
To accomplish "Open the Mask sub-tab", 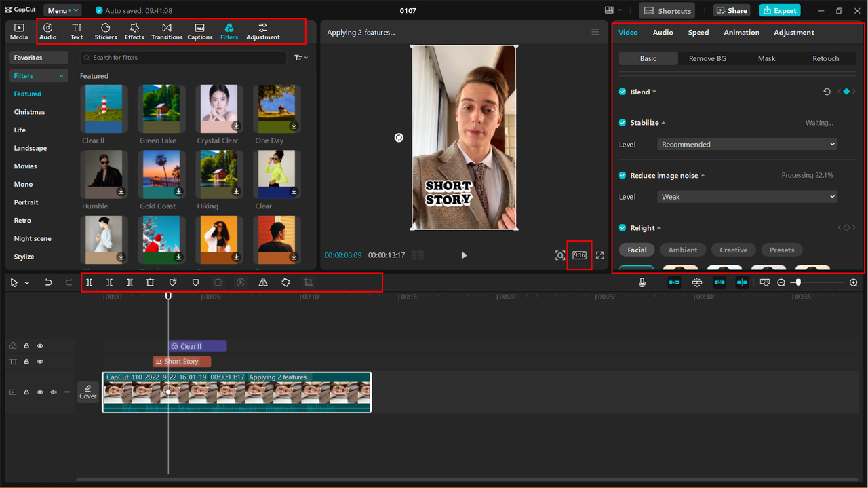I will coord(767,58).
